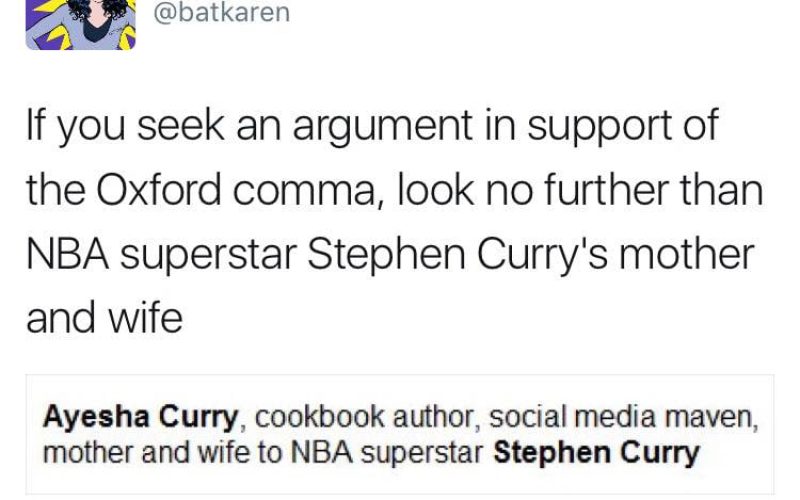Click "Stephen Curry's" in the tweet text
The width and height of the screenshot is (800, 500).
446,254
